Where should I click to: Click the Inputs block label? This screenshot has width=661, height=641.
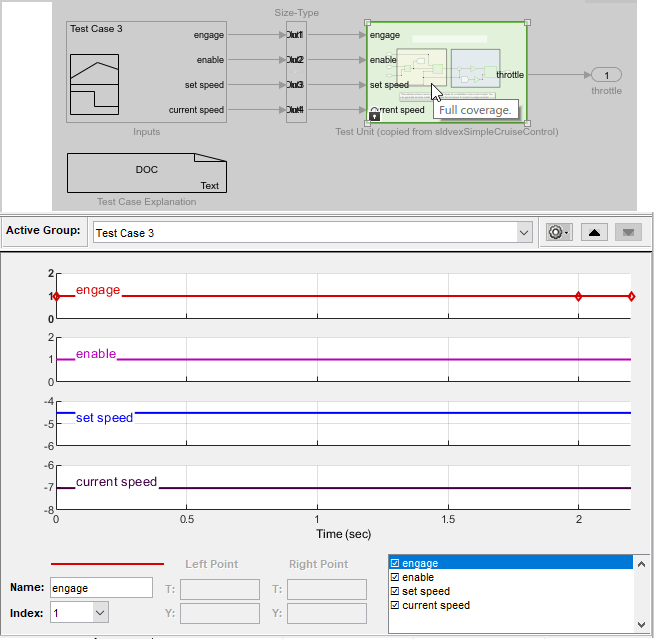click(x=148, y=133)
